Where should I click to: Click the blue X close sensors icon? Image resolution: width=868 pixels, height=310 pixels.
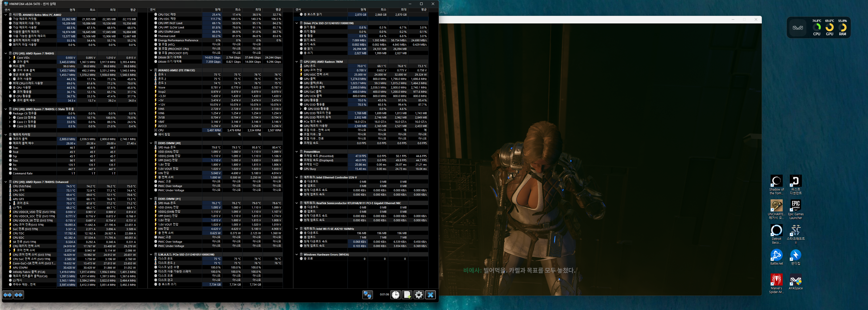tap(430, 295)
